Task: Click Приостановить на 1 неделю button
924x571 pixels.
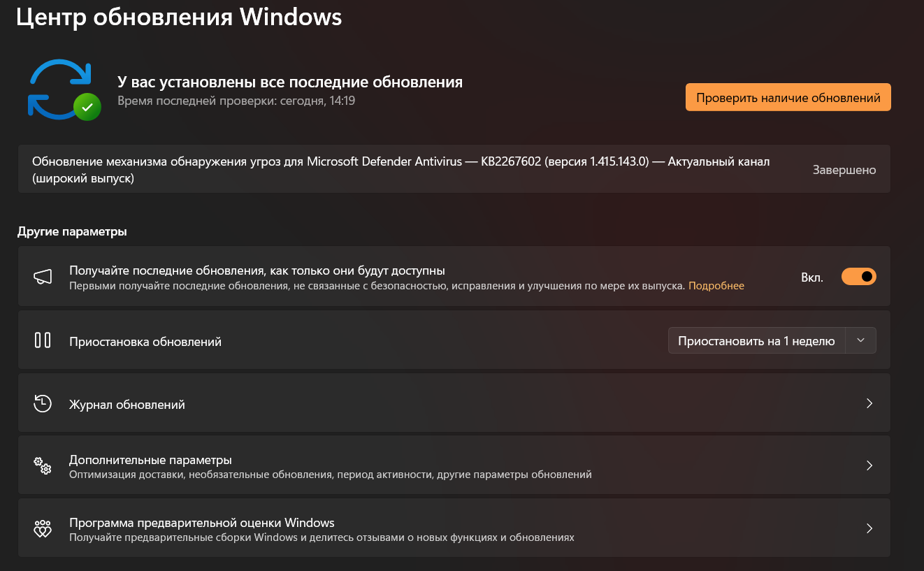Action: coord(756,341)
